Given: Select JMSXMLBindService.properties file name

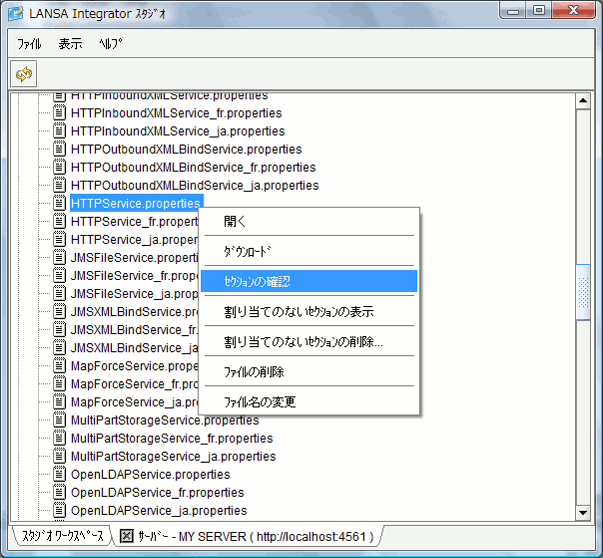Looking at the screenshot, I should [x=135, y=312].
